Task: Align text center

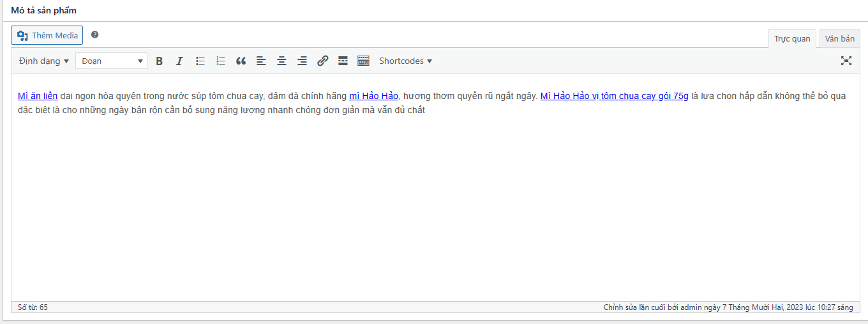Action: (281, 61)
